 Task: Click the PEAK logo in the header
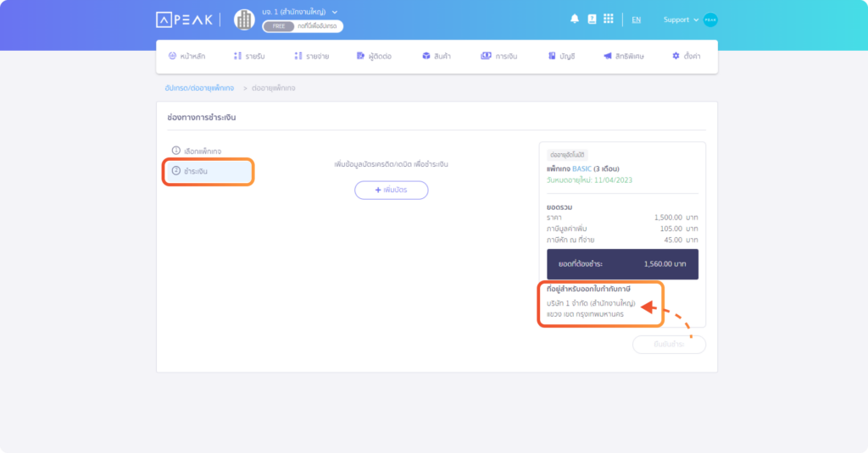(x=185, y=19)
